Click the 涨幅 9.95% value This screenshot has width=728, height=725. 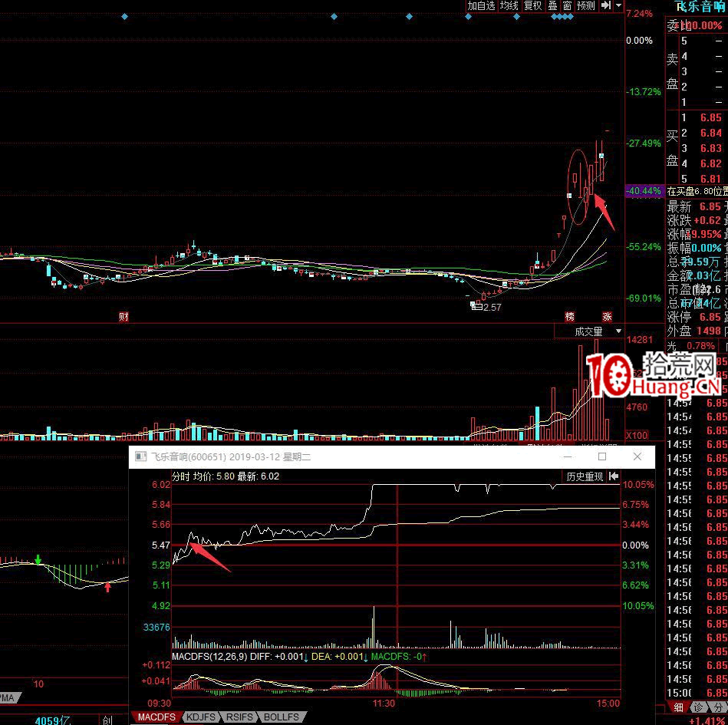tap(707, 234)
